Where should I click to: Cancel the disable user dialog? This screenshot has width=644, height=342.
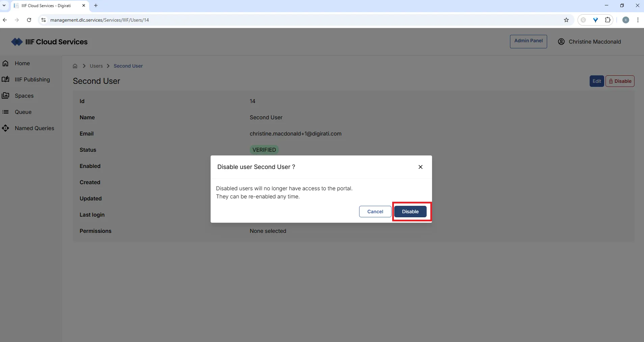[375, 212]
